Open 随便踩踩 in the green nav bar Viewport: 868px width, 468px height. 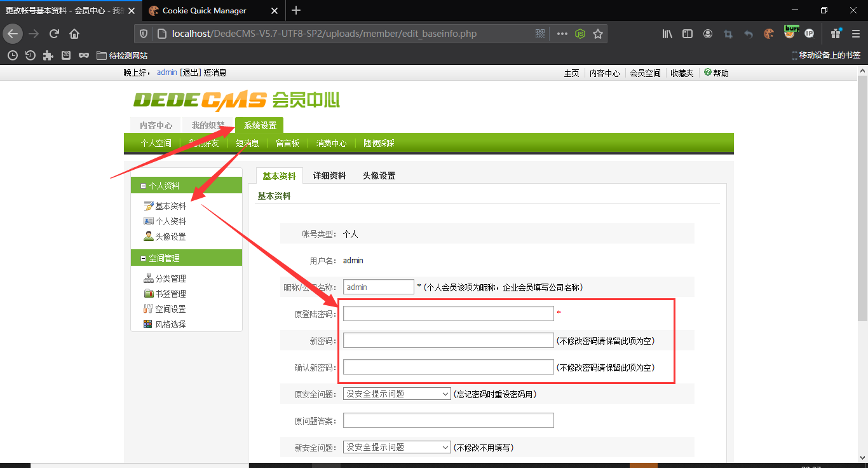click(x=379, y=143)
